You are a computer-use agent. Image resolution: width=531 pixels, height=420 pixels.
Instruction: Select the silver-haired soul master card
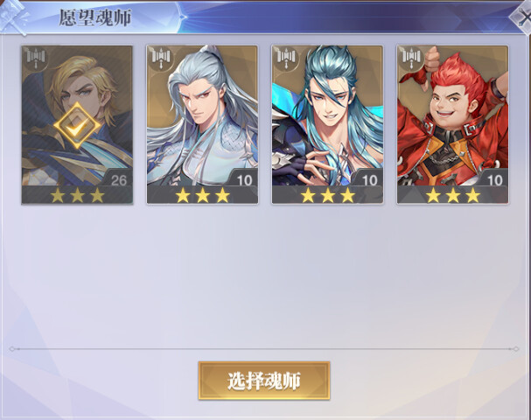[x=202, y=124]
